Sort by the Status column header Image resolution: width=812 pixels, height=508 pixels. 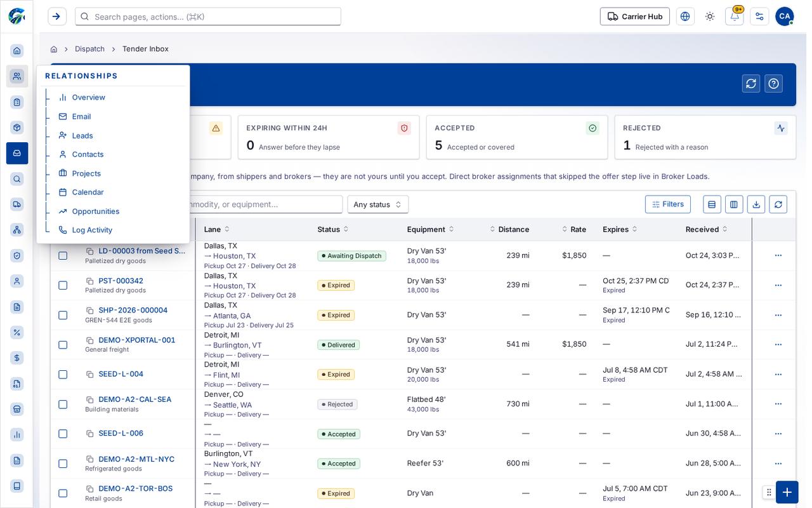pyautogui.click(x=333, y=229)
